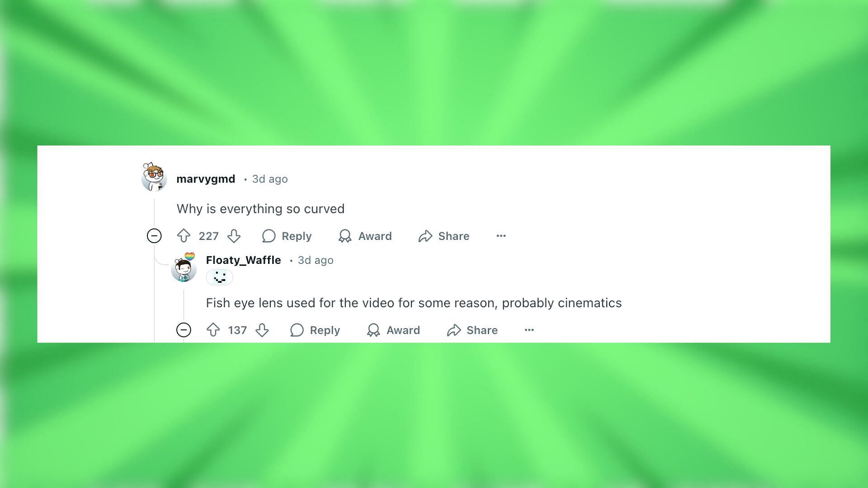Expand more options on Floaty_Waffle comment
Image resolution: width=868 pixels, height=488 pixels.
click(x=528, y=330)
